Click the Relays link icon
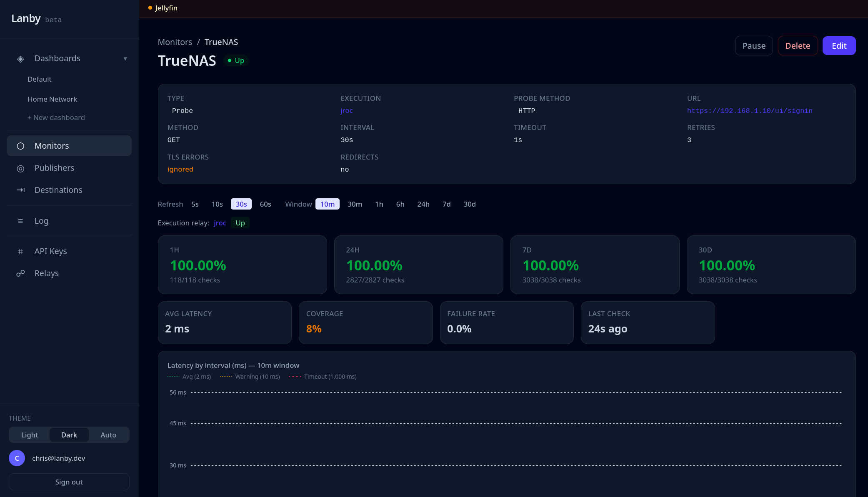868x497 pixels. point(20,273)
